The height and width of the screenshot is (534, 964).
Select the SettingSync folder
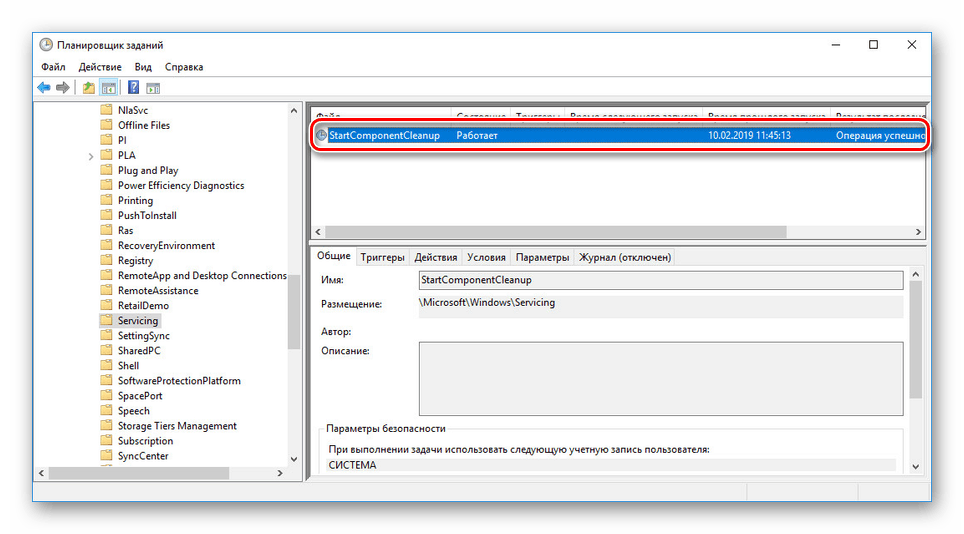(x=144, y=336)
